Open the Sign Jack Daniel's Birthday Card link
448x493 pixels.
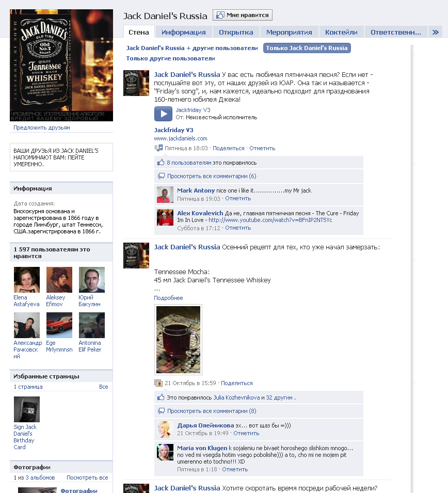coord(25,437)
